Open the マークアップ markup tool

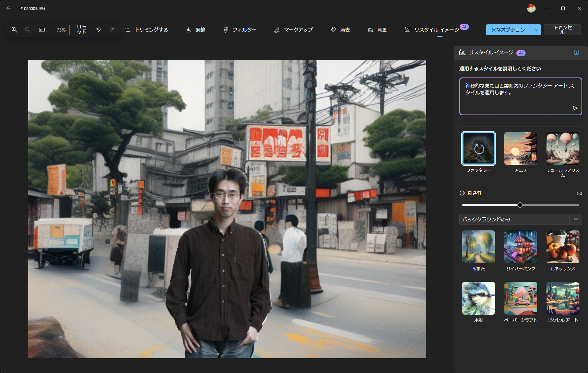coord(293,30)
